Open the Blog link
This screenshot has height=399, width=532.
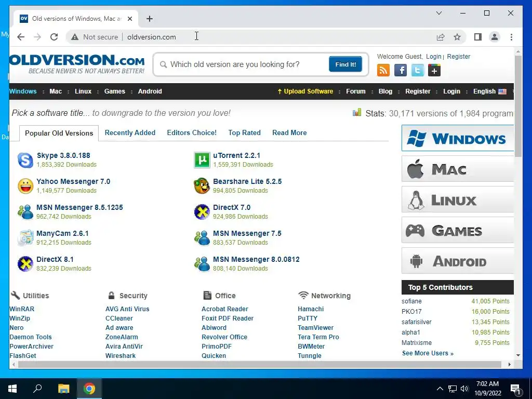pyautogui.click(x=385, y=91)
